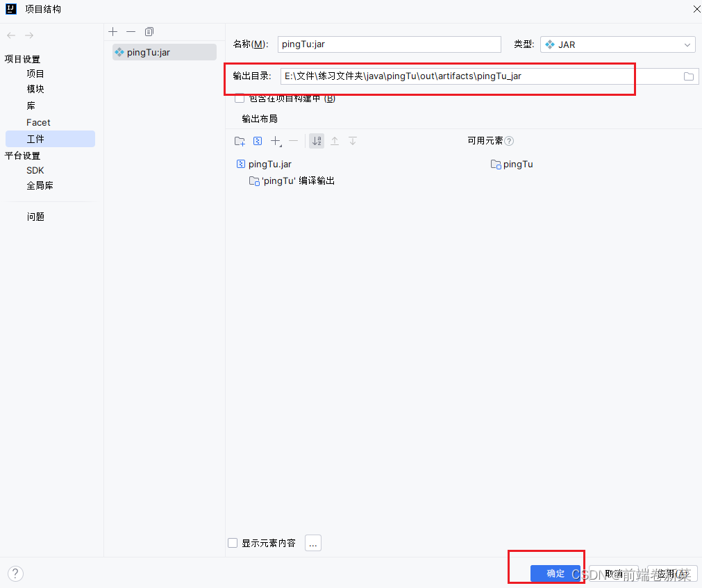Open the 类型 dropdown showing JAR
The height and width of the screenshot is (588, 702).
(x=617, y=44)
